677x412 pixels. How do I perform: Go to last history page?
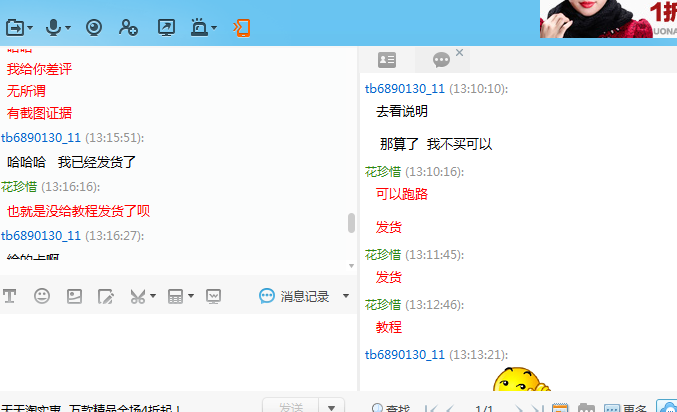tap(537, 409)
